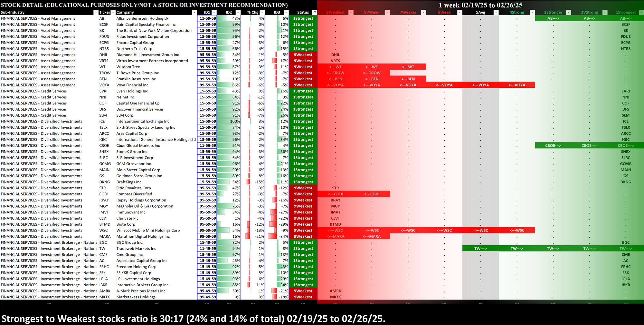Image resolution: width=644 pixels, height=325 pixels.
Task: Click the 'SLM' cell in the Ticker column
Action: pos(107,115)
